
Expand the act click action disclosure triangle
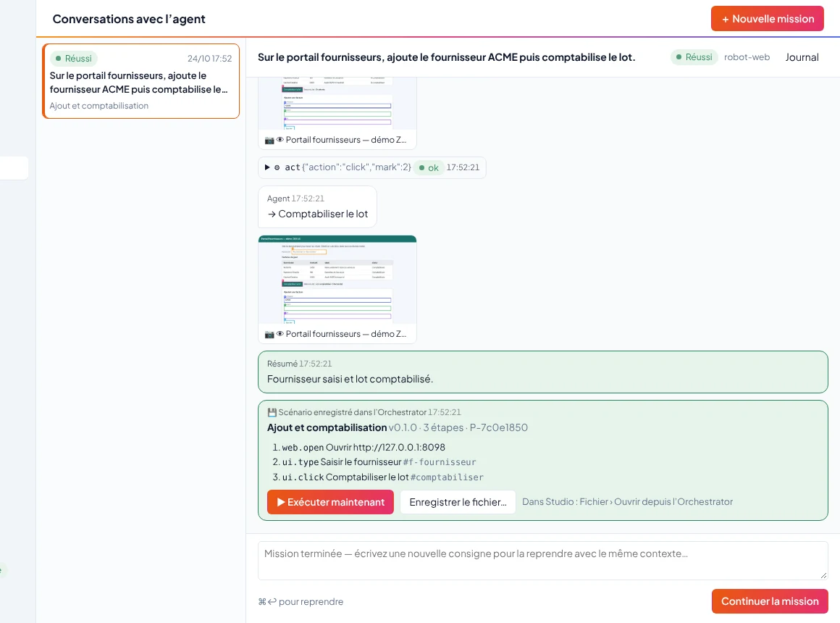266,167
